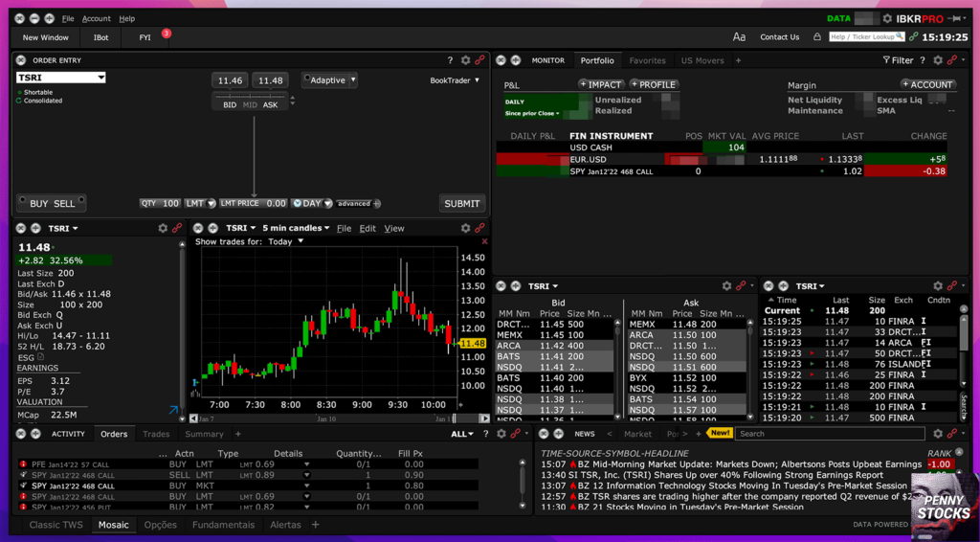Image resolution: width=980 pixels, height=542 pixels.
Task: Click the Activity panel help question mark
Action: click(486, 433)
